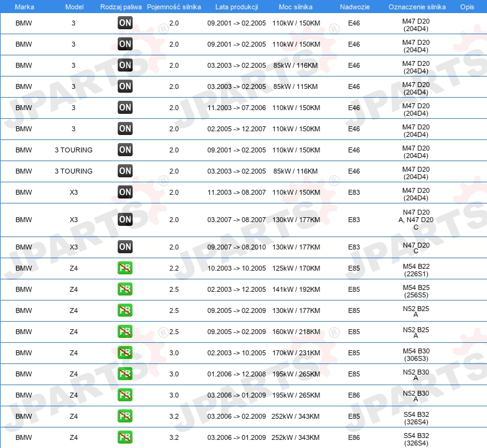Click the ON icon in the 02.2005 -> 12.2007 row
Image resolution: width=487 pixels, height=448 pixels.
pos(125,128)
